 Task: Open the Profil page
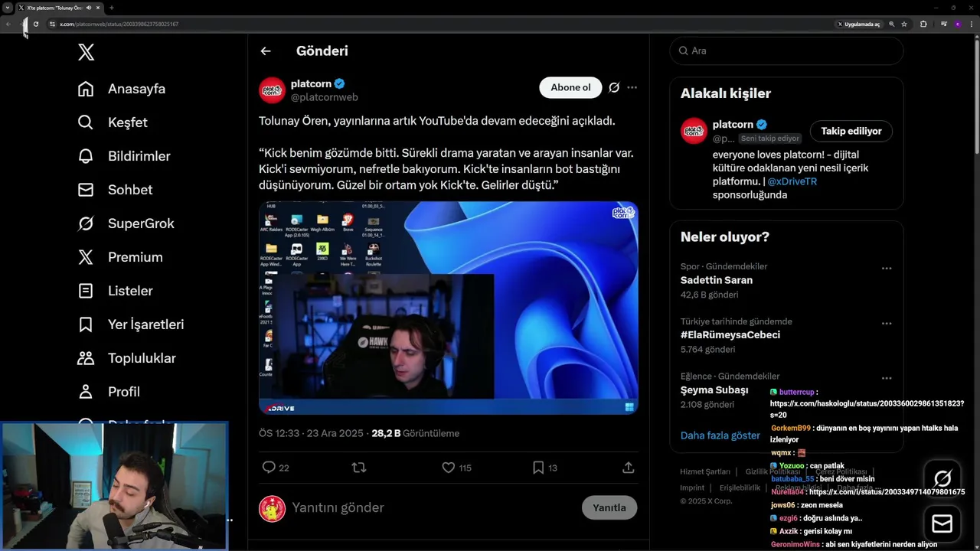point(109,392)
